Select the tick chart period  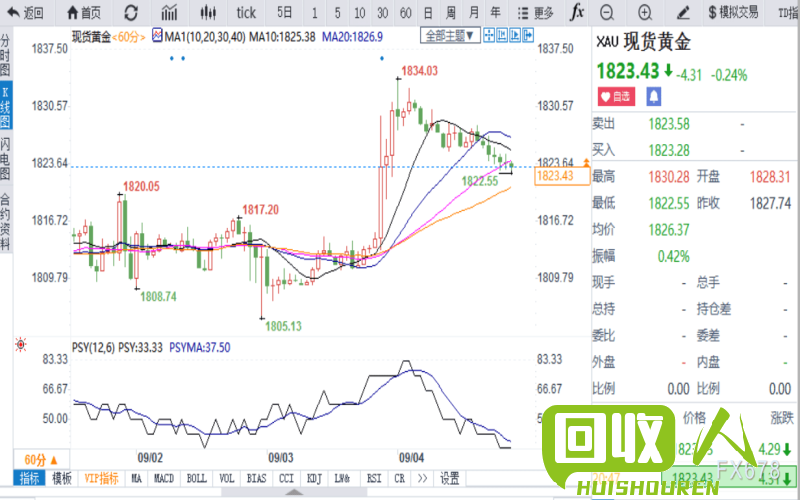click(246, 13)
